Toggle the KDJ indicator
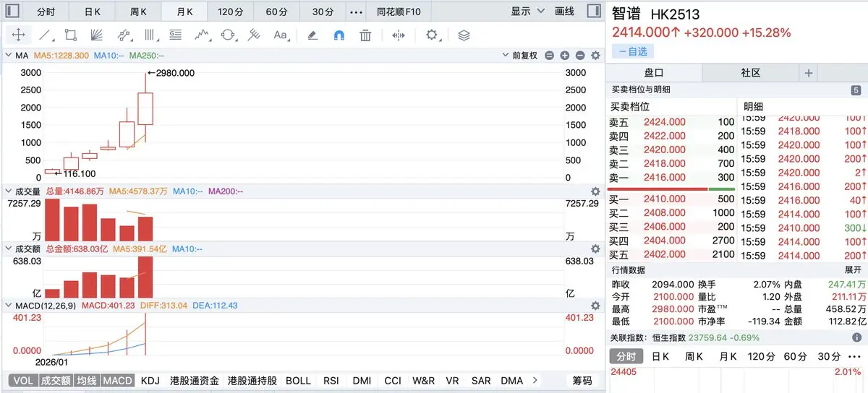 pyautogui.click(x=150, y=381)
